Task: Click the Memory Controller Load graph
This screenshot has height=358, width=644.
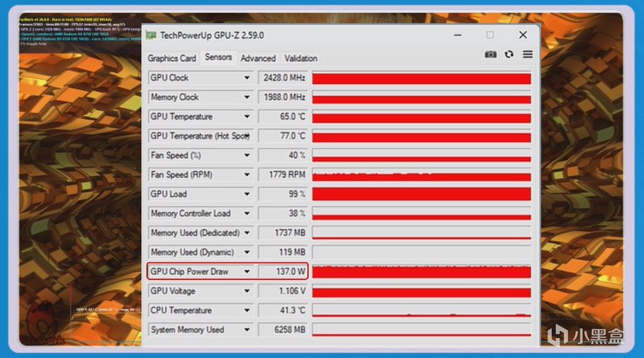Action: point(421,214)
